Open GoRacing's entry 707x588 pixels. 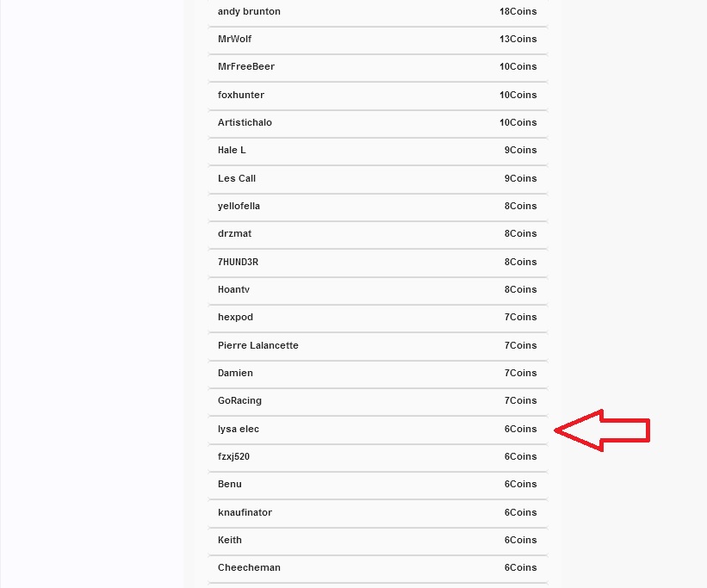click(378, 400)
